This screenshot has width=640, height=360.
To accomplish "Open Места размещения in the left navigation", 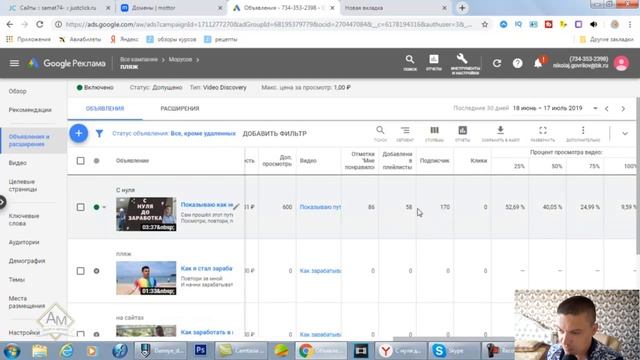I will [27, 302].
